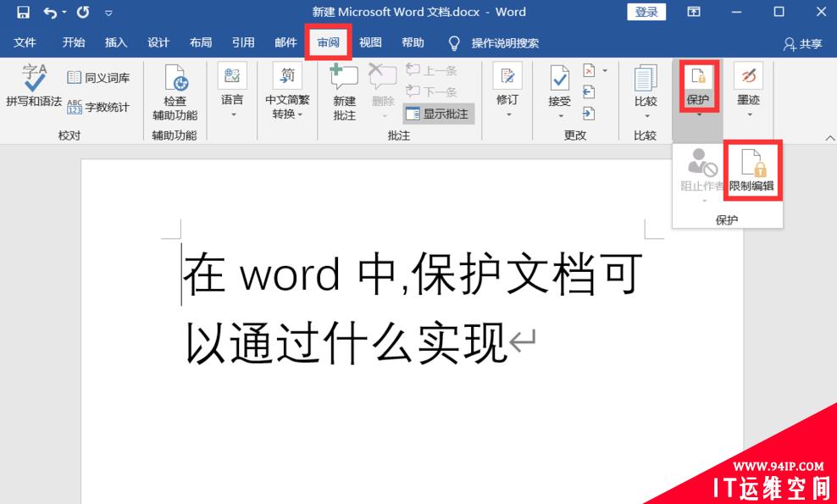
Task: Jump to the previous tracked change
Action: pos(589,91)
